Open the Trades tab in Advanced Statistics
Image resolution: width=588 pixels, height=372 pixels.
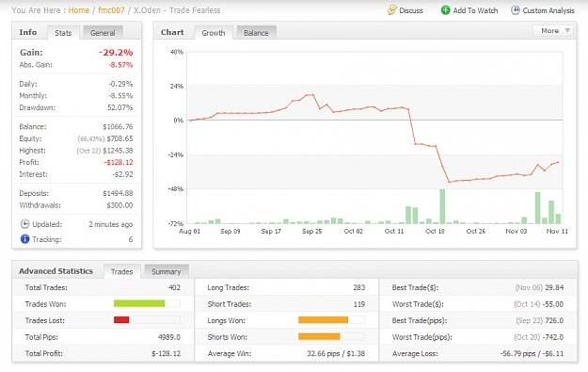pos(122,271)
